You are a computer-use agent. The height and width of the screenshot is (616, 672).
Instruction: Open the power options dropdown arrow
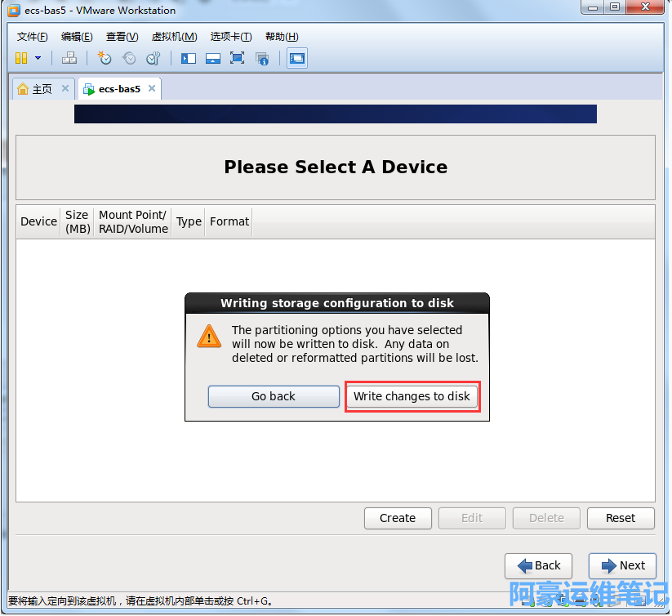tap(38, 58)
